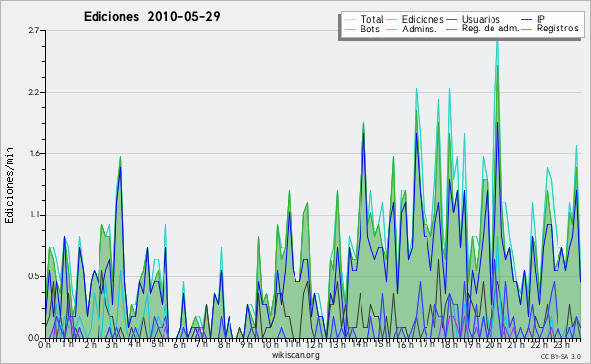Click the 2.7 y-axis tick label
Screen dimensions: 591x364
33,30
